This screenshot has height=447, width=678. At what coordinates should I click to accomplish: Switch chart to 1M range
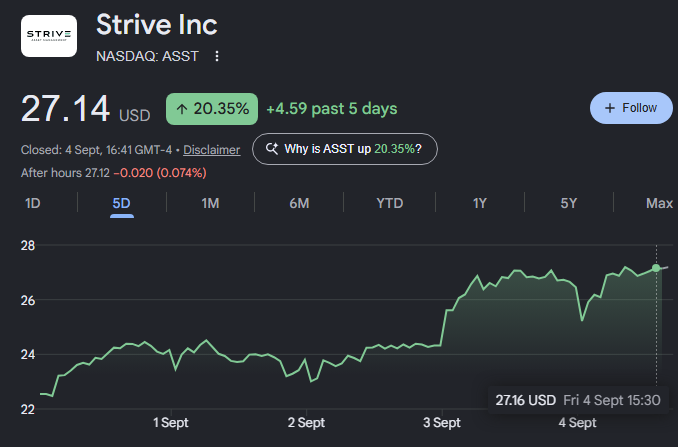click(x=211, y=203)
